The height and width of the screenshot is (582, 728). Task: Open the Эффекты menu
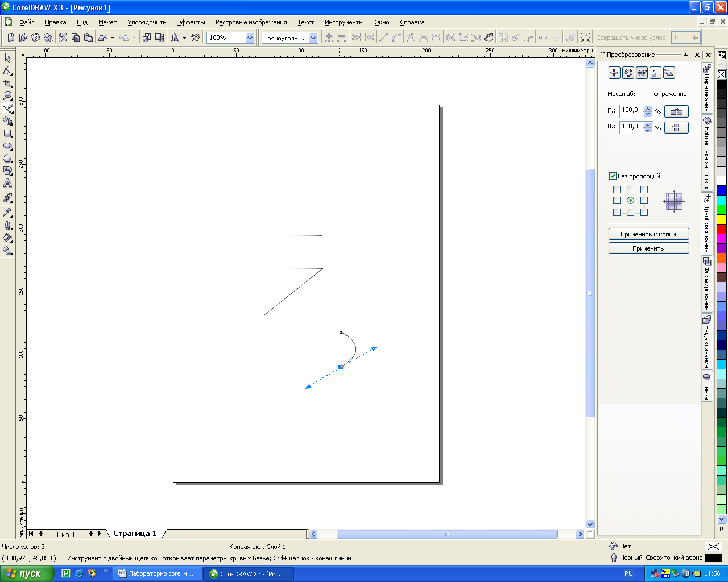191,22
